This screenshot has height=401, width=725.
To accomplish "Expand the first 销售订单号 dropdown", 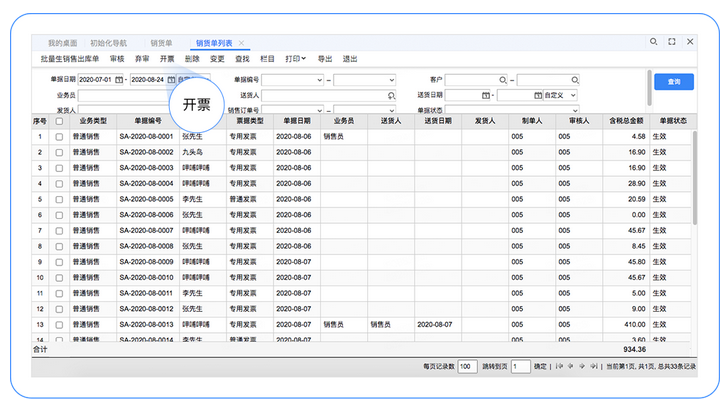I will coord(319,110).
